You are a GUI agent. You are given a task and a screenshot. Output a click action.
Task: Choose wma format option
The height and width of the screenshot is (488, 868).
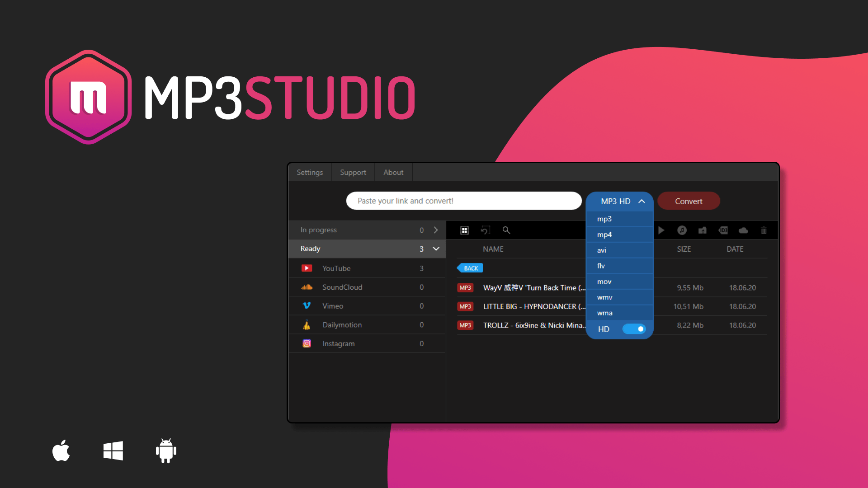pyautogui.click(x=619, y=313)
